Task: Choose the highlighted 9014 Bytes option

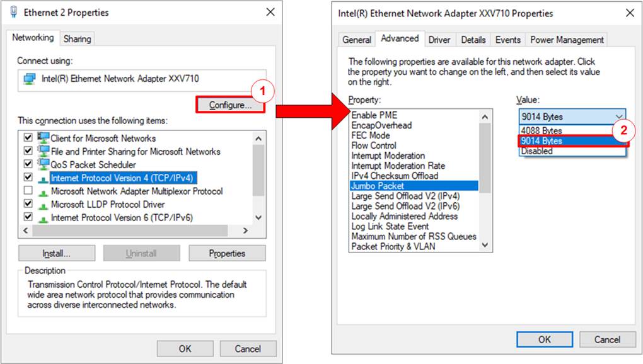Action: (572, 141)
